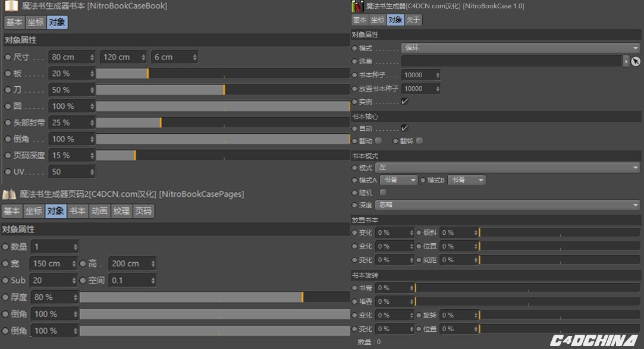Open the 模式B dropdown
The width and height of the screenshot is (644, 349).
(467, 180)
